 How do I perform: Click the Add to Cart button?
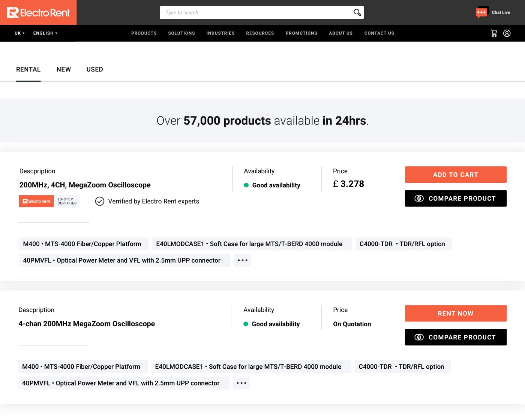pos(456,175)
